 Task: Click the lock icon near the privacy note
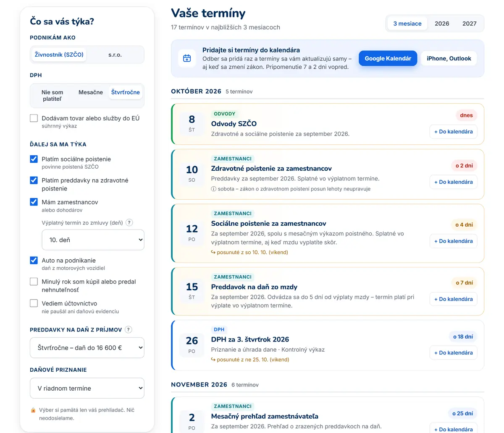point(33,410)
